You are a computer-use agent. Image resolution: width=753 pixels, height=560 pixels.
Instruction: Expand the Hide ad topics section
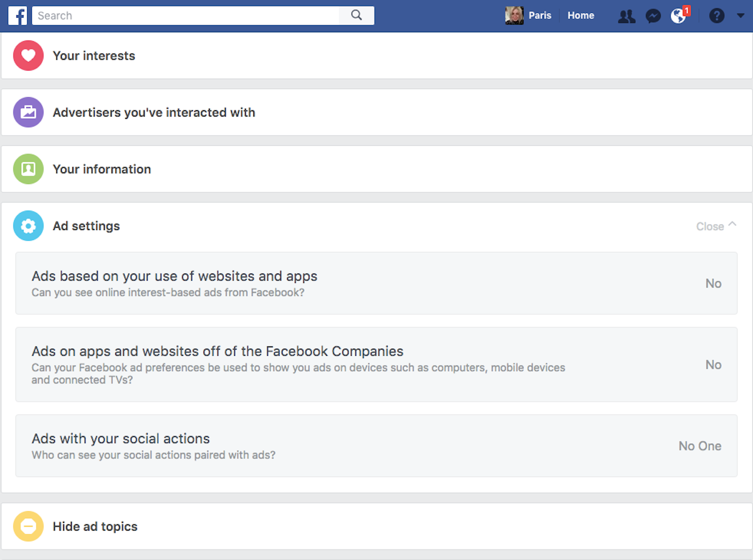coord(95,526)
